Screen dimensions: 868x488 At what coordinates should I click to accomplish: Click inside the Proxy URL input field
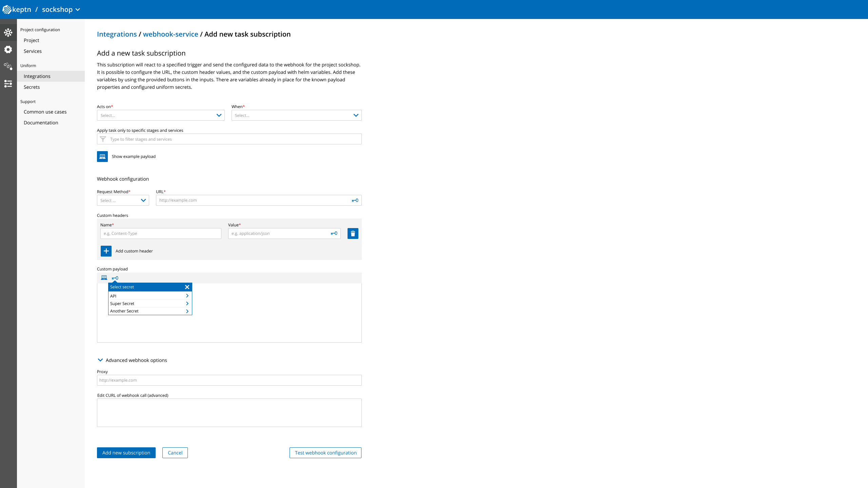click(x=229, y=380)
